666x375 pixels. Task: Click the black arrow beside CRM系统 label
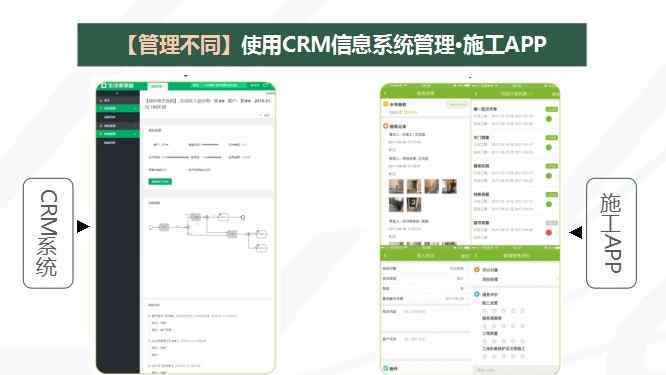pyautogui.click(x=83, y=226)
